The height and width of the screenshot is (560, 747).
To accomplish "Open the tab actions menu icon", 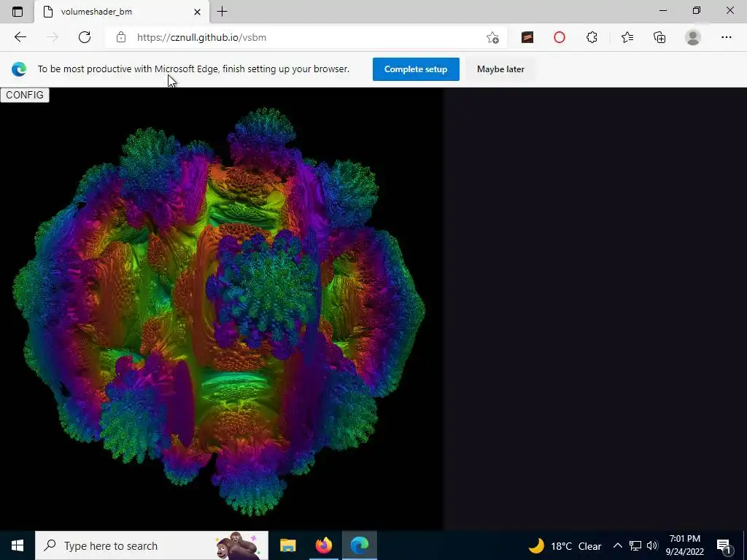I will 18,12.
